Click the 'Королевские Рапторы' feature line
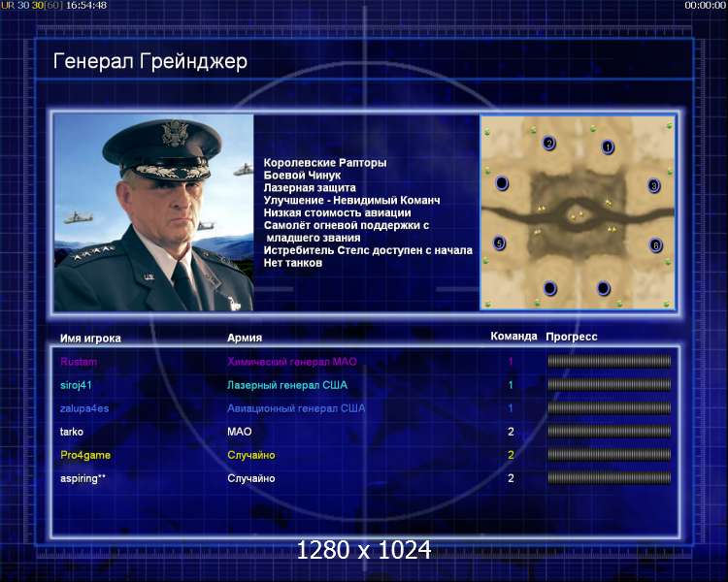Viewport: 728px width, 582px height. coord(325,163)
